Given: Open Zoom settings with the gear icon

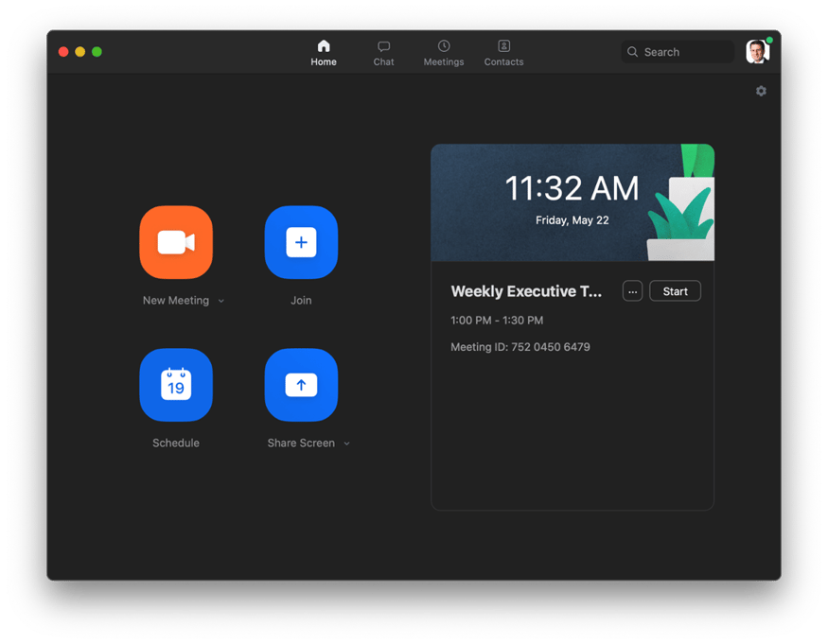Looking at the screenshot, I should pyautogui.click(x=761, y=90).
